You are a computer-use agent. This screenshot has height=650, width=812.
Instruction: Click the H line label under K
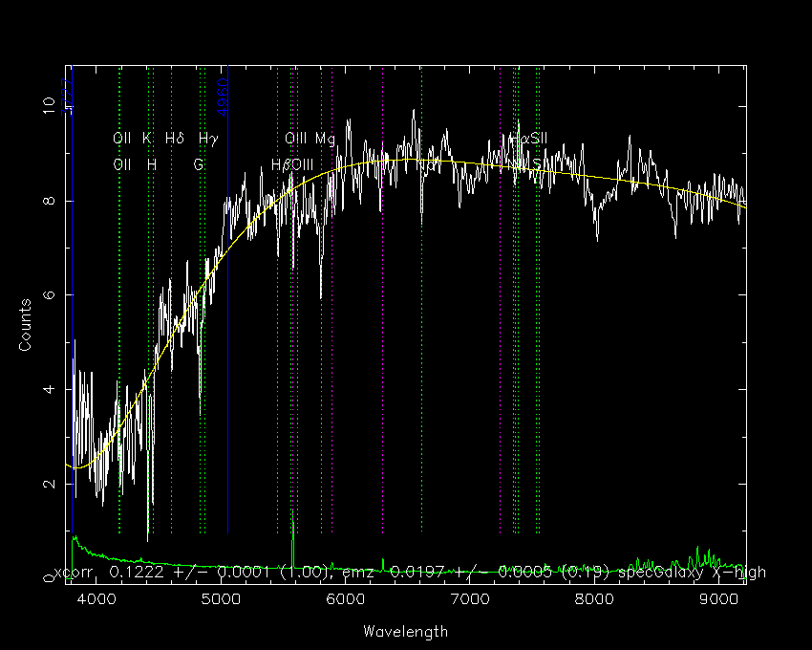pos(151,164)
